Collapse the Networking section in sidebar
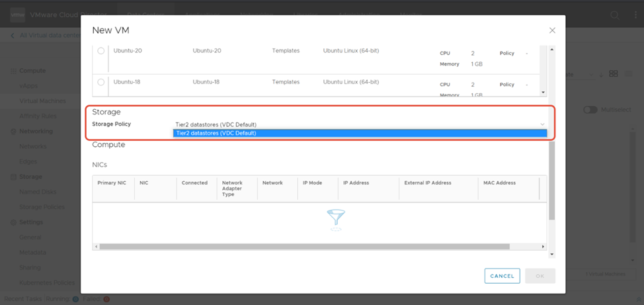This screenshot has height=305, width=644. click(x=13, y=131)
